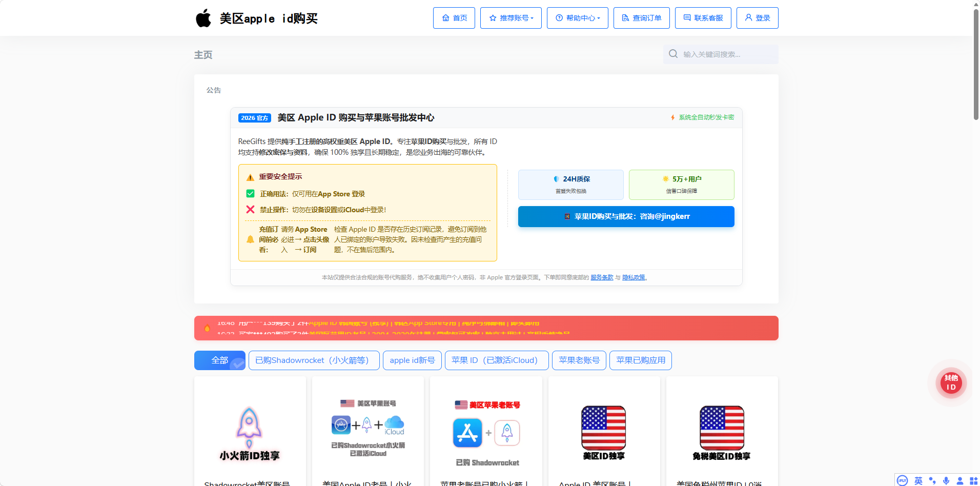
Task: Click the 2026 官方 badge
Action: pos(255,118)
